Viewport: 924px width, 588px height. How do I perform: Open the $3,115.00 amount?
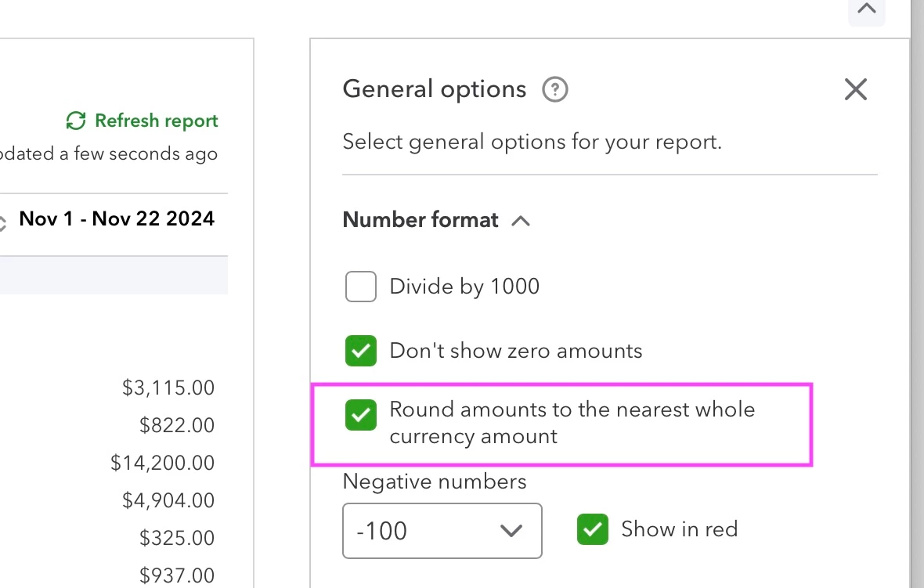pyautogui.click(x=168, y=388)
